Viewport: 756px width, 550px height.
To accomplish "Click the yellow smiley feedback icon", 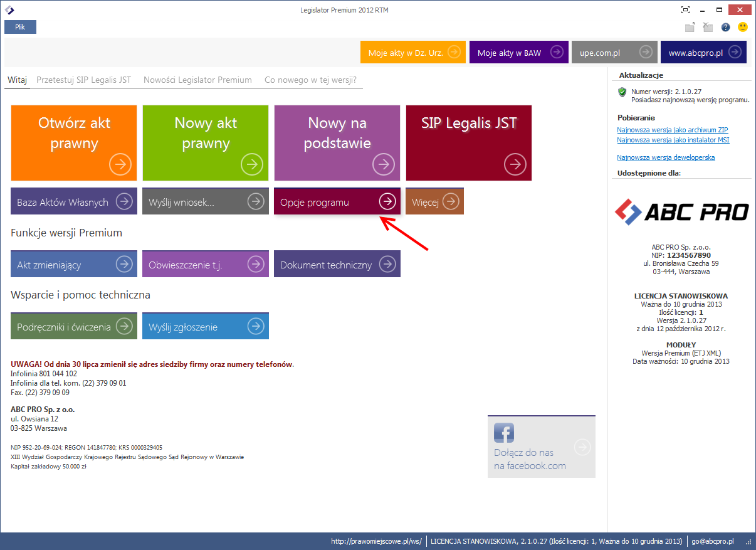I will point(743,27).
